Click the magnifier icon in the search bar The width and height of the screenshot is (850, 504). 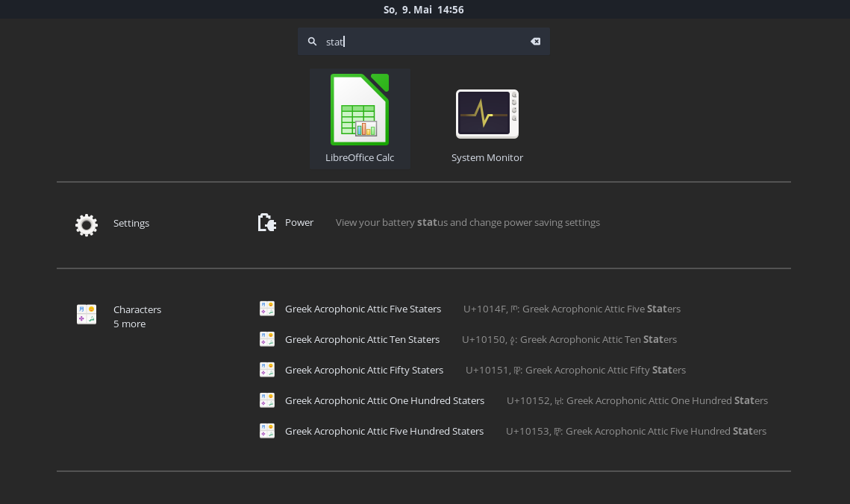point(312,41)
